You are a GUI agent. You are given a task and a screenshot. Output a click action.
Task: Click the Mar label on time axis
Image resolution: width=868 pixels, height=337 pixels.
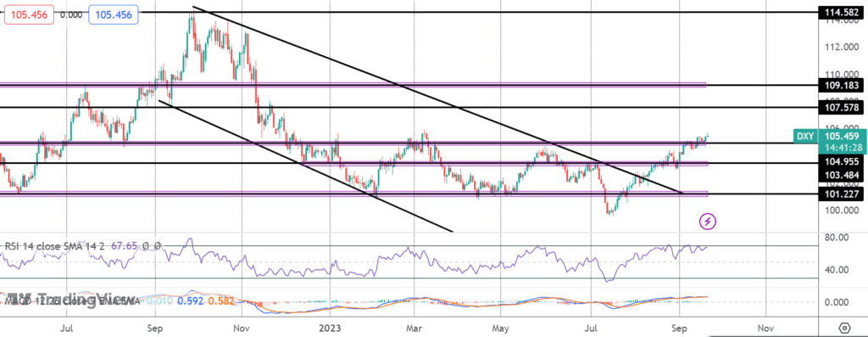click(x=414, y=328)
